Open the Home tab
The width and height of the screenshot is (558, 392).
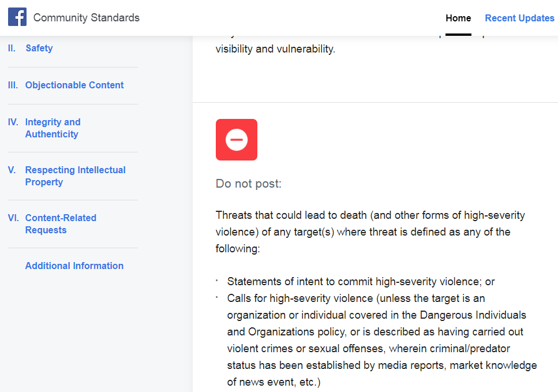(458, 18)
